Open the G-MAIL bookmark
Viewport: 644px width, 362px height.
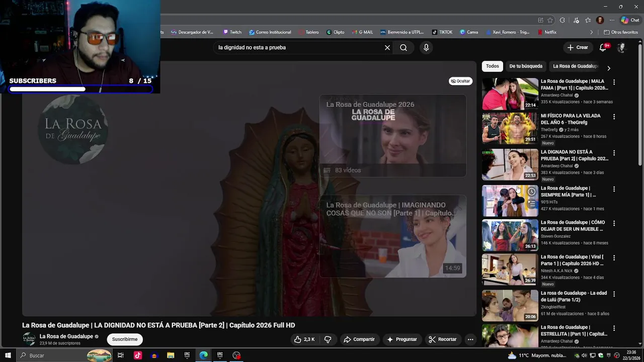(x=362, y=32)
